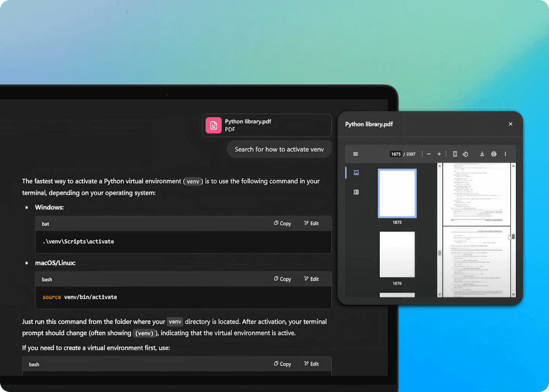Open page 1676 thumbnail

397,255
